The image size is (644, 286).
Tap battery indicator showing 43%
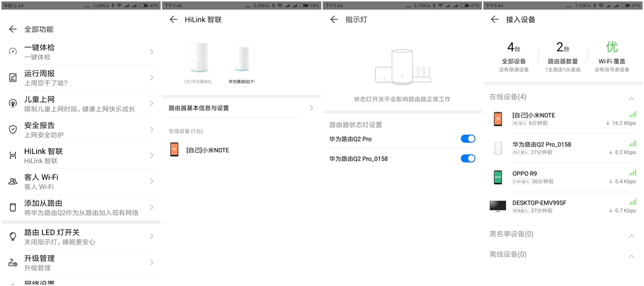(x=149, y=6)
